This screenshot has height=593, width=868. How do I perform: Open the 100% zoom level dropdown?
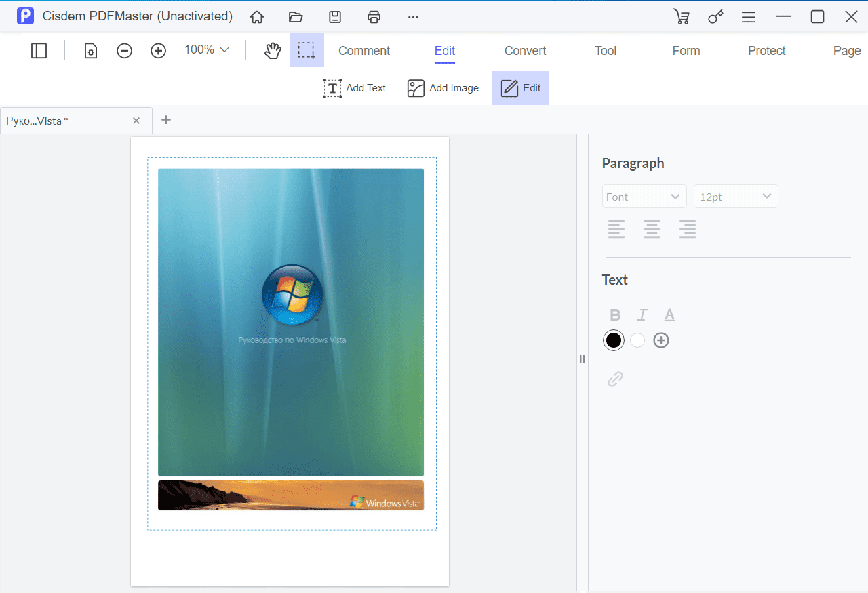pyautogui.click(x=207, y=49)
